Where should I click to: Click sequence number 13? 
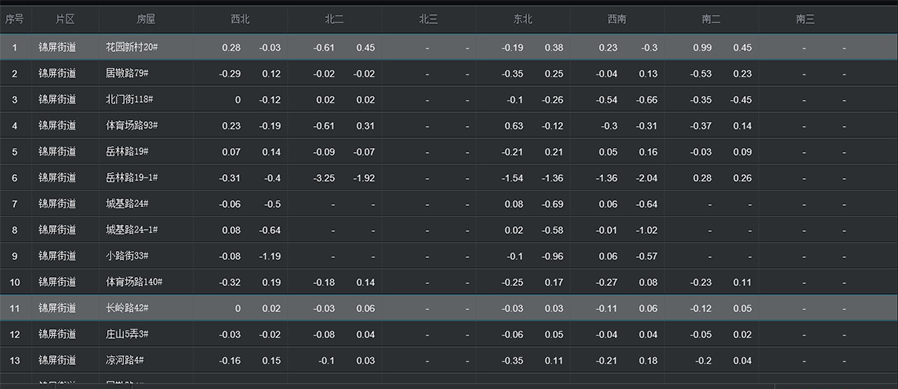(x=15, y=360)
